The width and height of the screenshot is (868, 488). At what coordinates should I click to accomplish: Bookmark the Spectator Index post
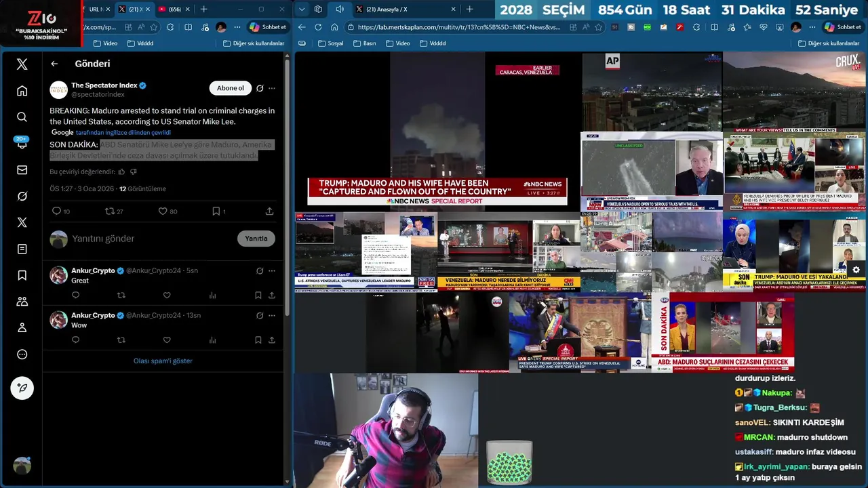[x=216, y=211]
